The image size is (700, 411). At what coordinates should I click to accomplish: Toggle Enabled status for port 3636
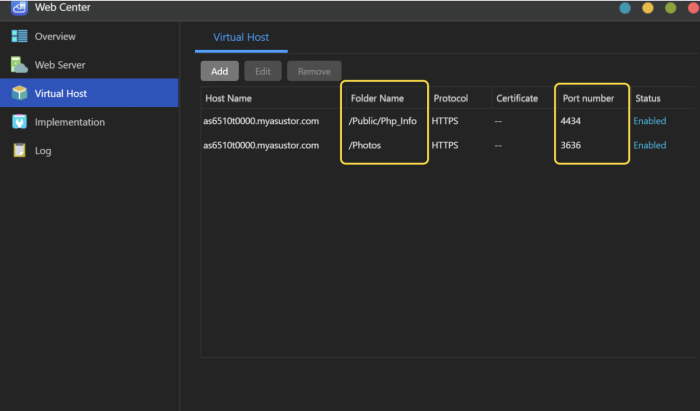click(x=649, y=145)
